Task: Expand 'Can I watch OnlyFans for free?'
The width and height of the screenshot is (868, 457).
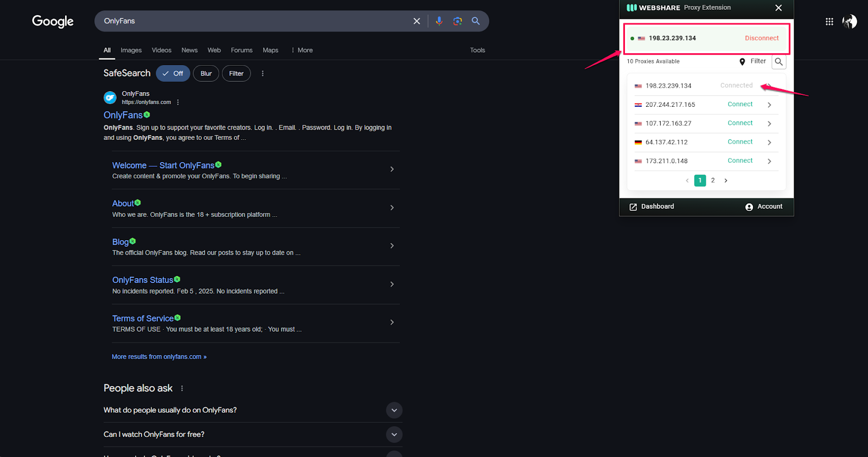Action: [x=253, y=434]
